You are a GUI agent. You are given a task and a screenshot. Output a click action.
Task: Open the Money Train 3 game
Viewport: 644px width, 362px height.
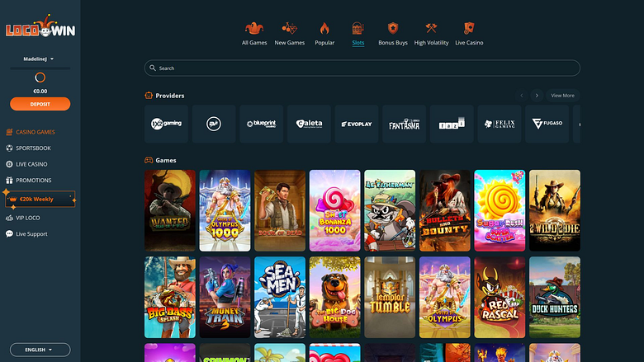tap(225, 297)
